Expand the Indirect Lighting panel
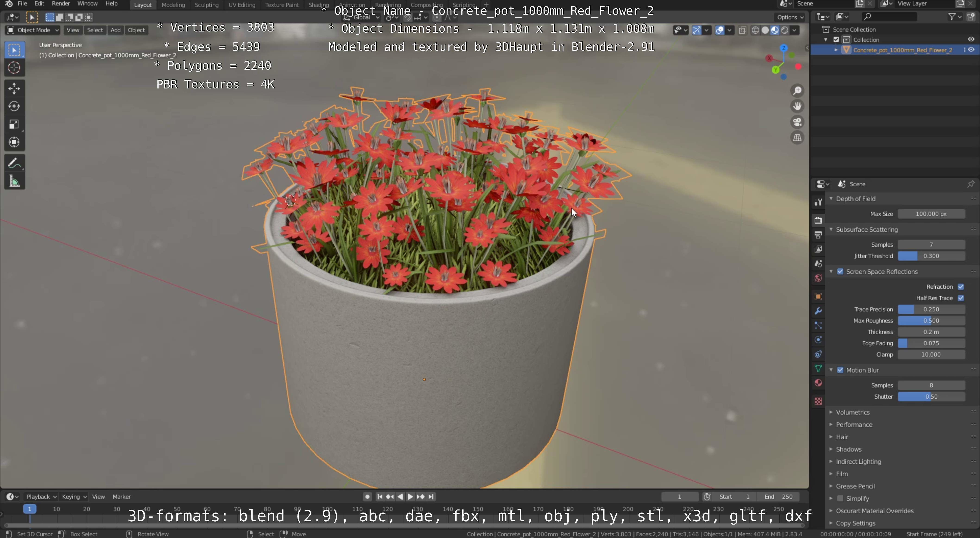This screenshot has width=980, height=538. (858, 462)
